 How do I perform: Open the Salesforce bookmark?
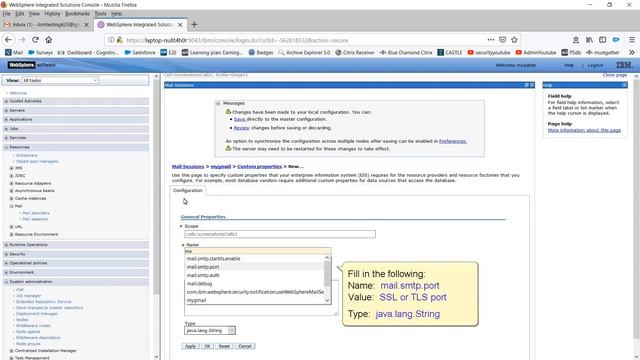(140, 52)
